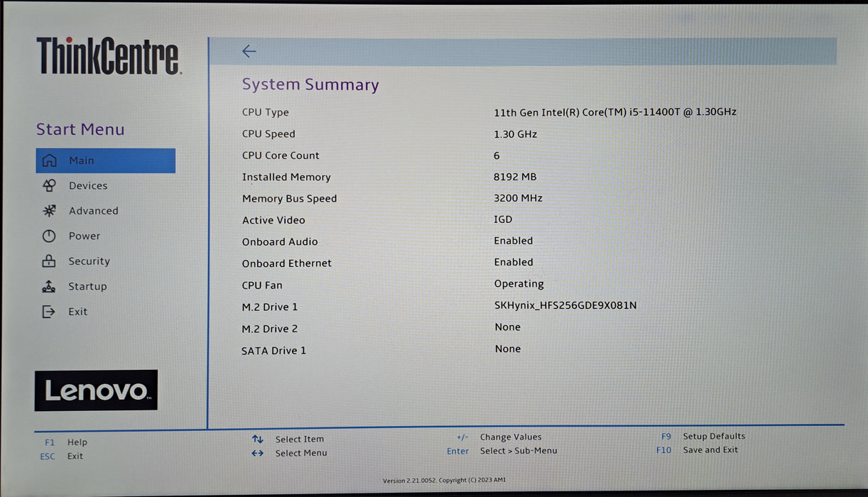Click the Memory Bus Speed label
The height and width of the screenshot is (497, 868).
(290, 199)
